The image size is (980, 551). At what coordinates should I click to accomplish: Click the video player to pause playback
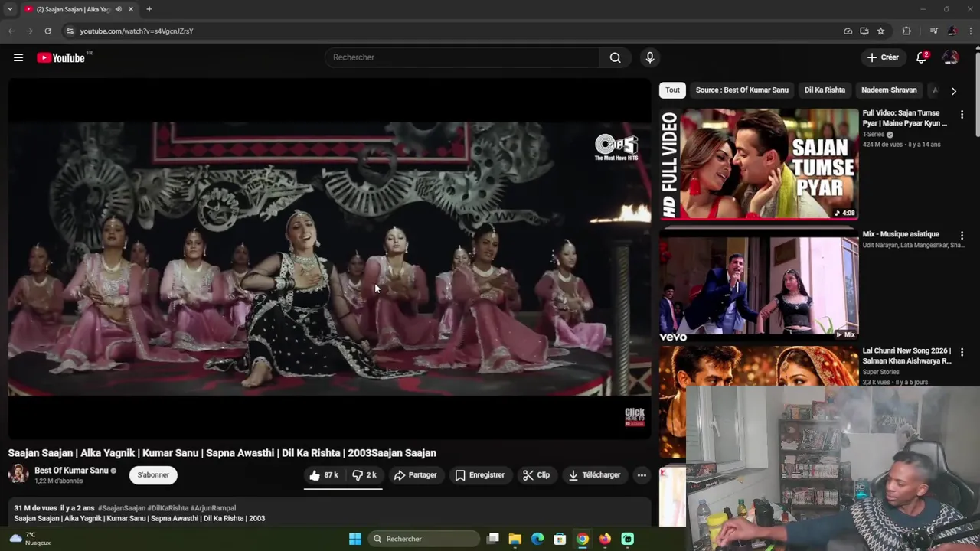(329, 260)
